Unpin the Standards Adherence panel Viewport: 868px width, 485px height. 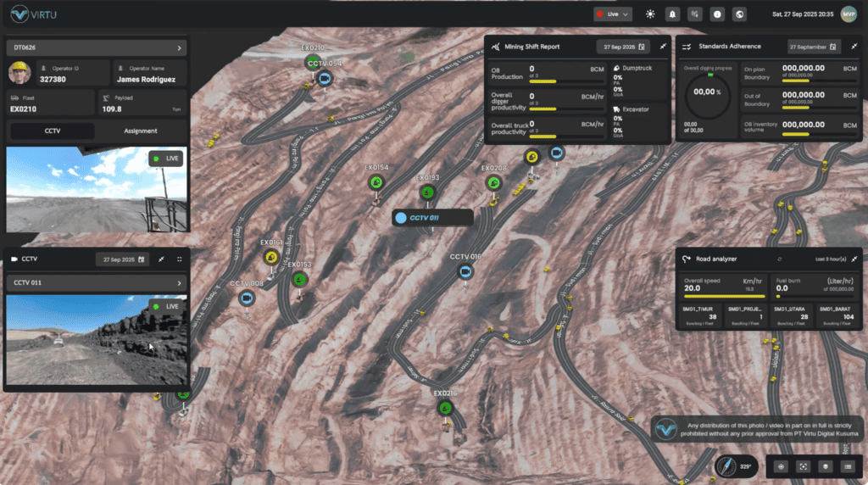coord(854,47)
